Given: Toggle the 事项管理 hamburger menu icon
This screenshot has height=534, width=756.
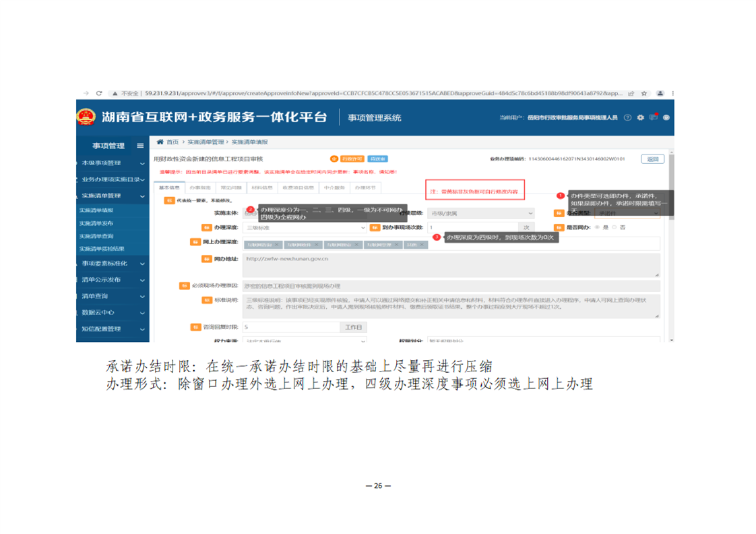Looking at the screenshot, I should click(x=140, y=146).
